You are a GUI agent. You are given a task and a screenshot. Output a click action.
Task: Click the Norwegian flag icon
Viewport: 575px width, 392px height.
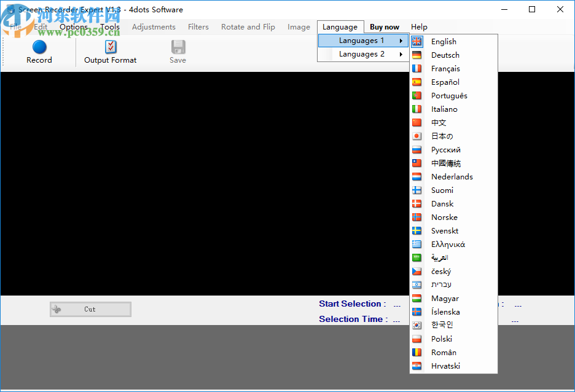click(417, 218)
